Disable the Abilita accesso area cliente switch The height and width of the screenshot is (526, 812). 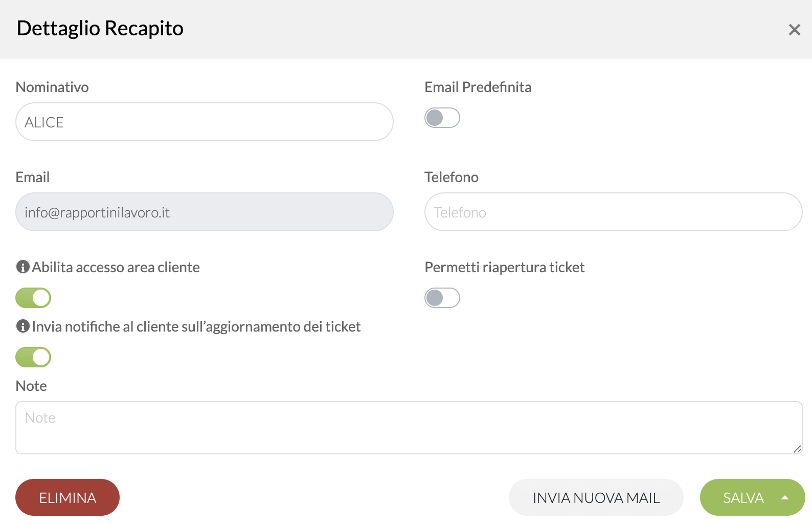click(33, 298)
